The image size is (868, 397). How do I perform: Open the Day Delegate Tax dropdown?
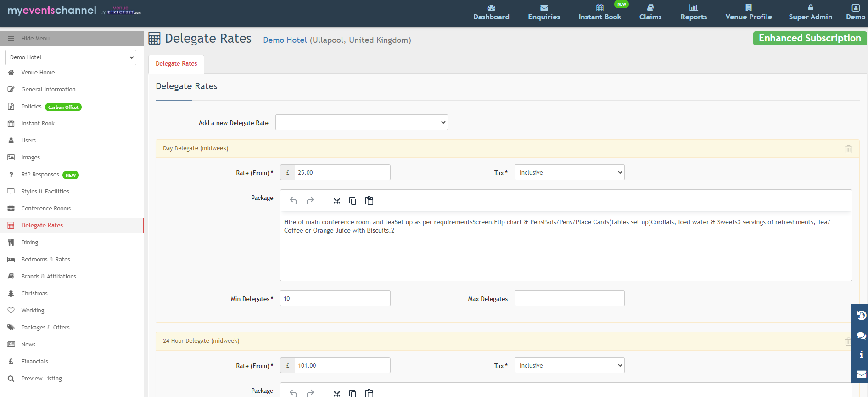pyautogui.click(x=569, y=172)
